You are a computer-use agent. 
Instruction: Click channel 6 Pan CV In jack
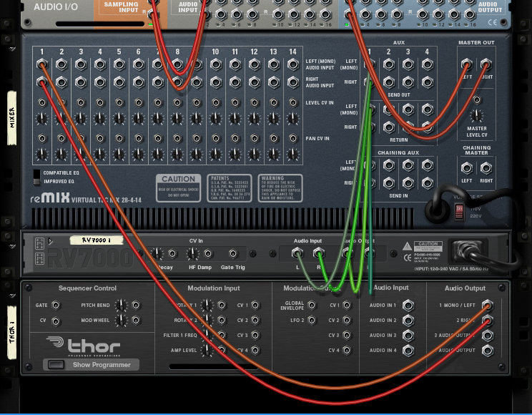(139, 139)
